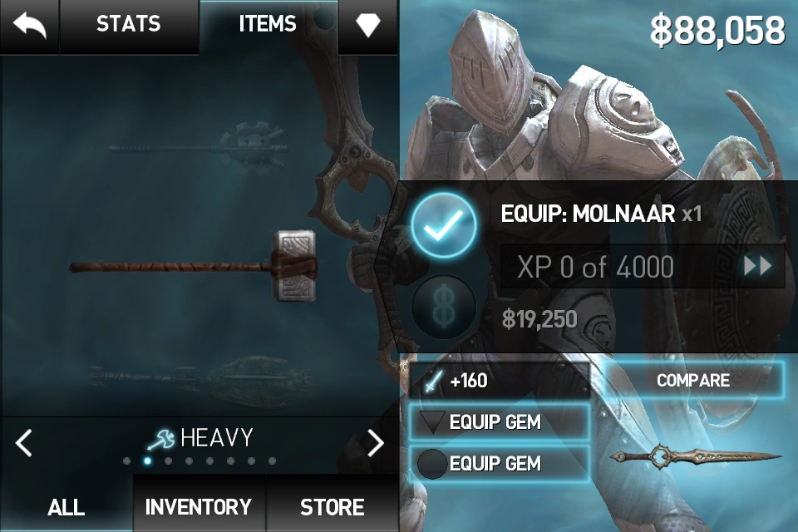The image size is (798, 532).
Task: Tap the dollar sign buy icon
Action: [444, 307]
